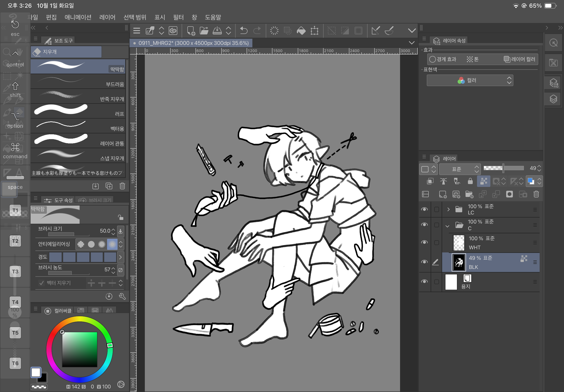Select the 부드러움 eraser sub tool
564x392 pixels.
click(x=78, y=82)
